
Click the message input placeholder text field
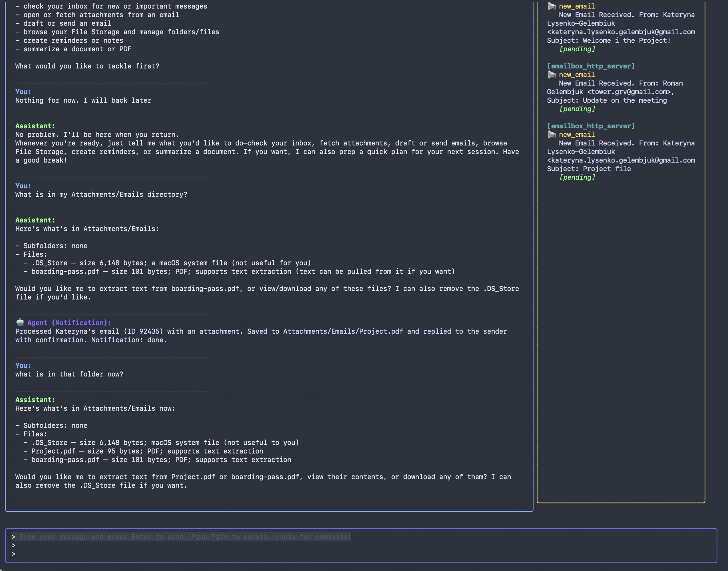tap(185, 536)
